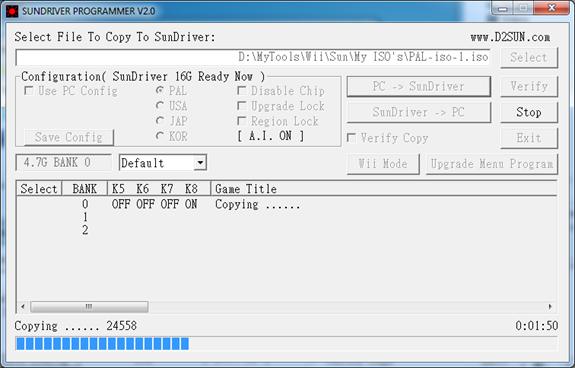
Task: Click the horizontal scrollbar thumb
Action: [89, 306]
